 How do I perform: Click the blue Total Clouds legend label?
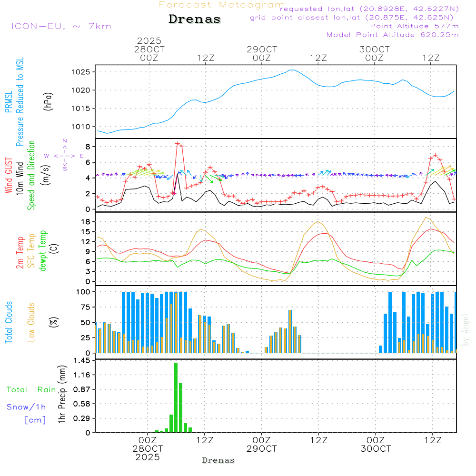tap(9, 322)
